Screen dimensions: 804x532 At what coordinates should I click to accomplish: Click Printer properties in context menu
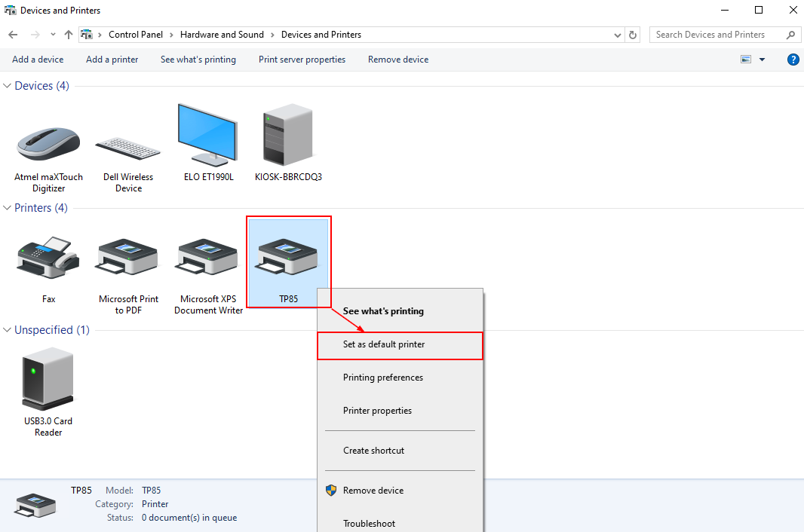coord(377,411)
